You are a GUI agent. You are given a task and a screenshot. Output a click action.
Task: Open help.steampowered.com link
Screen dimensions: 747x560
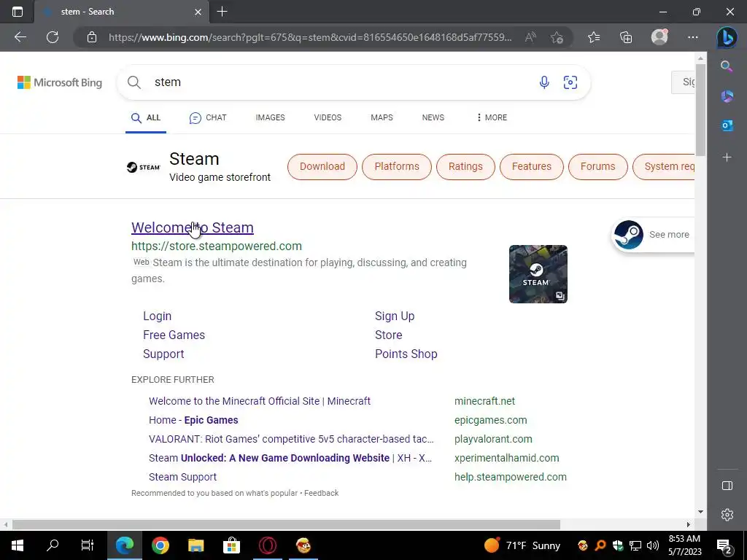coord(511,477)
